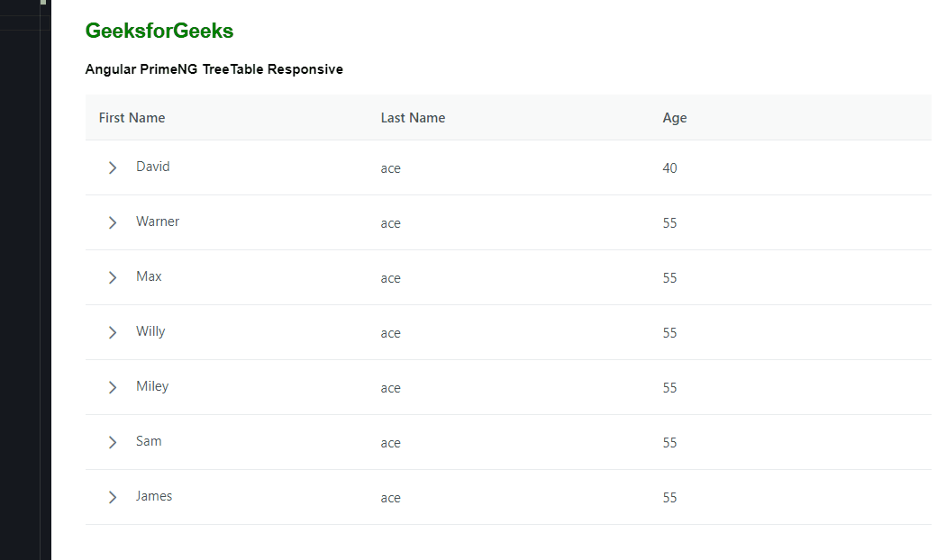Expand the Miley row chevron
Screen dimensions: 937x560
click(x=112, y=387)
